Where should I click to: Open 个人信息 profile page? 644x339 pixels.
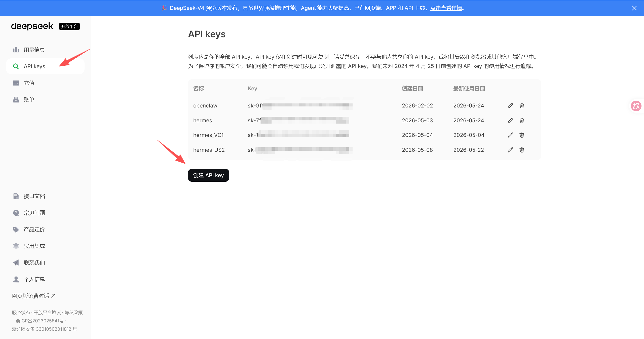tap(45, 279)
